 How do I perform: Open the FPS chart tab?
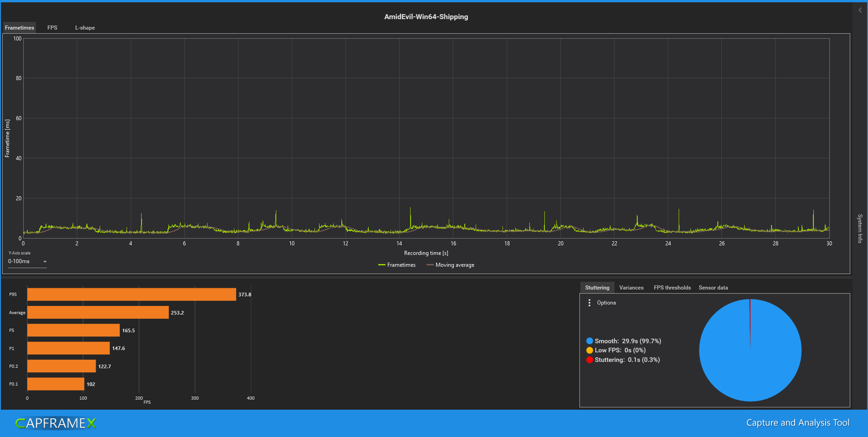pos(52,28)
